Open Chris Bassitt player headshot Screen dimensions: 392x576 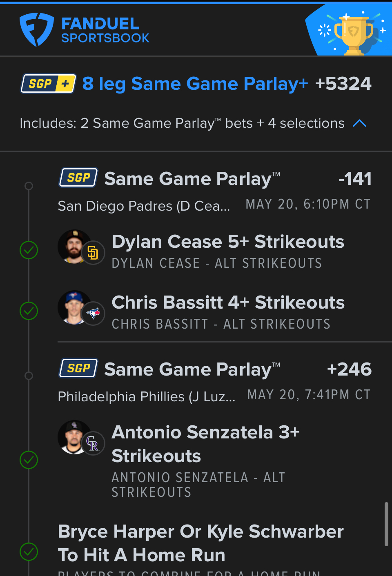[73, 307]
